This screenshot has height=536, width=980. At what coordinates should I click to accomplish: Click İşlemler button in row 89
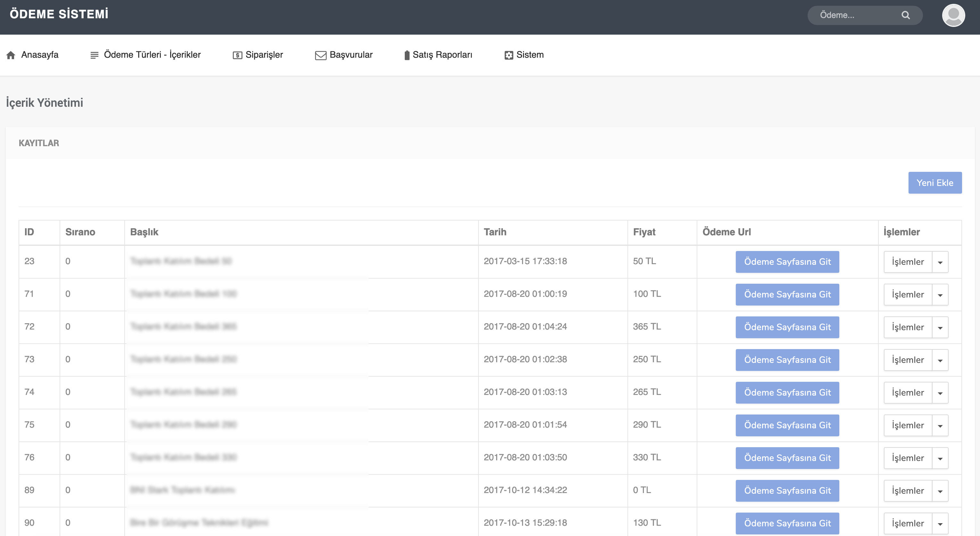(908, 491)
